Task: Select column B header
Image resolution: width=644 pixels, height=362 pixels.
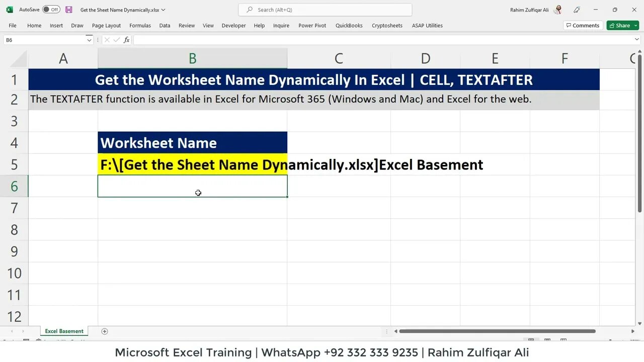Action: pyautogui.click(x=193, y=58)
